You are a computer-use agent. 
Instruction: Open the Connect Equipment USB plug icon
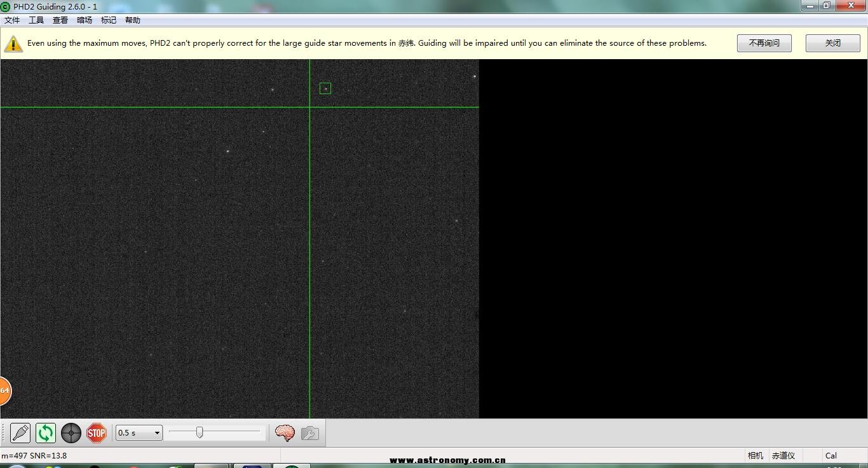point(20,433)
